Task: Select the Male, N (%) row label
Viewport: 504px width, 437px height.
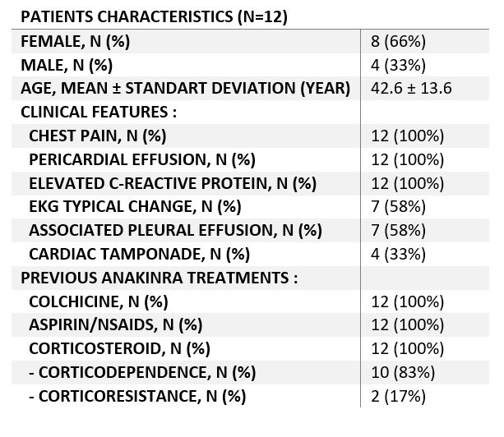Action: click(67, 65)
